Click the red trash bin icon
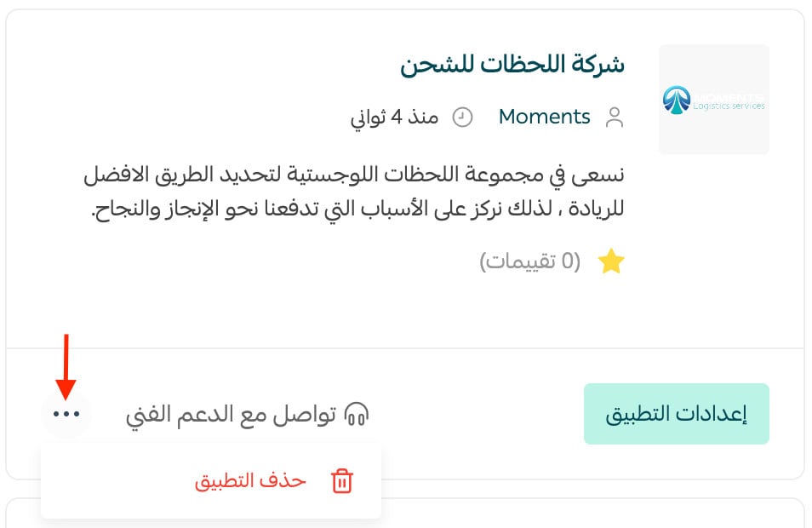Viewport: 812px width, 528px height. pos(342,480)
